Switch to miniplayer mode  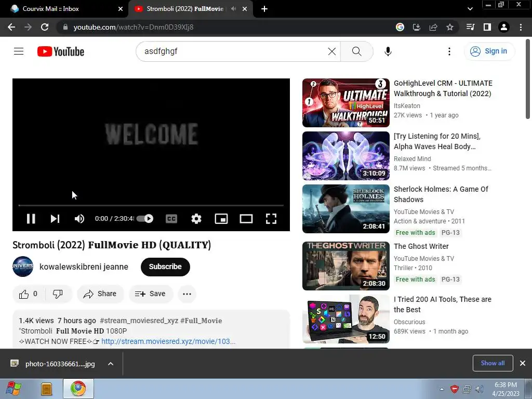click(x=221, y=219)
